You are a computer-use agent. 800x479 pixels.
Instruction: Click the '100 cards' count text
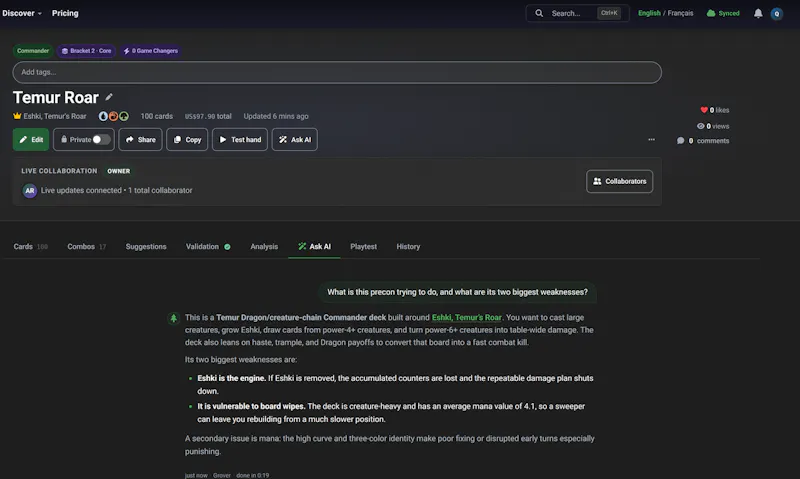click(157, 116)
